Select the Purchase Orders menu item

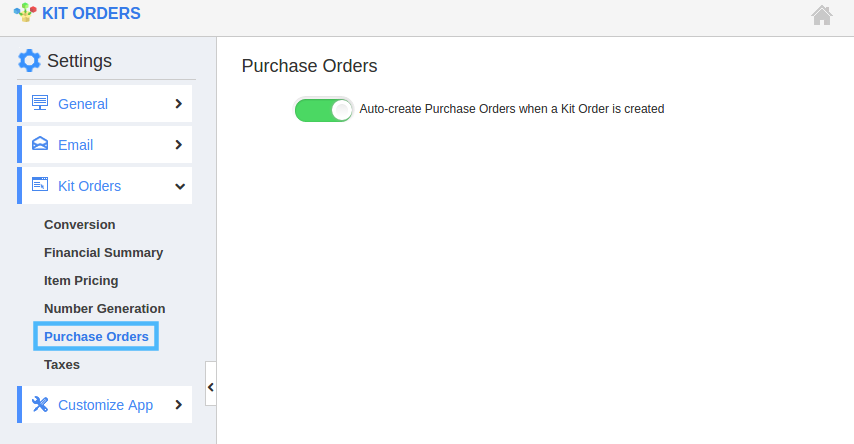96,336
